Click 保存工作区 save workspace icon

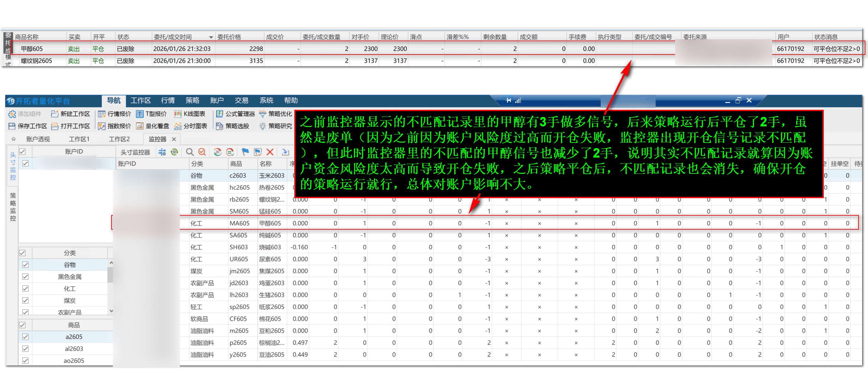tap(12, 126)
